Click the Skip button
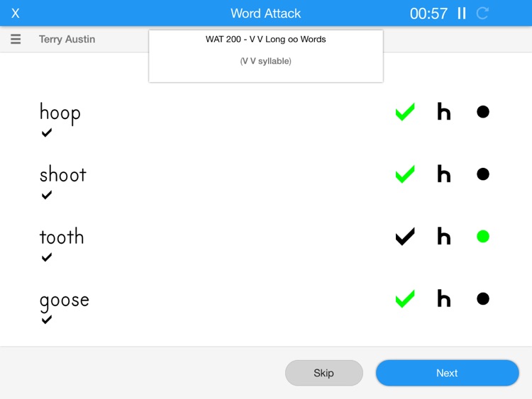The width and height of the screenshot is (532, 399). point(324,373)
